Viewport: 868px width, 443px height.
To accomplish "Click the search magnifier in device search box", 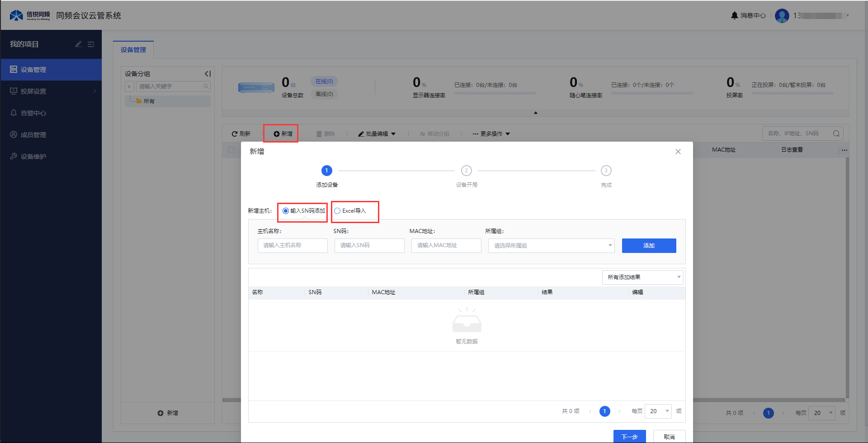I will (836, 133).
